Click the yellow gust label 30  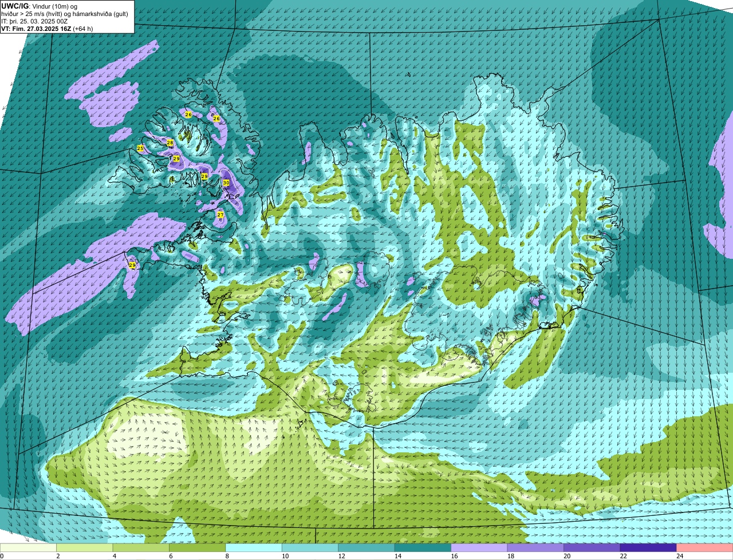point(226,183)
